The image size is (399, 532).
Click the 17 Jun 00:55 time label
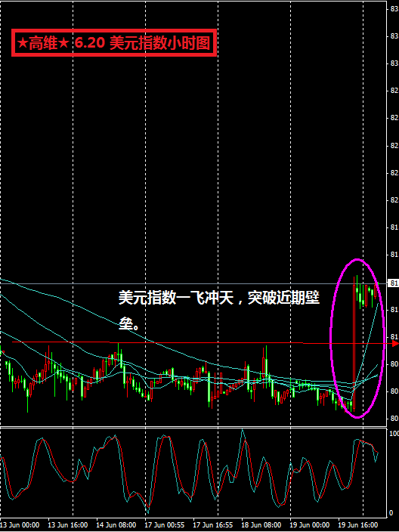165,525
